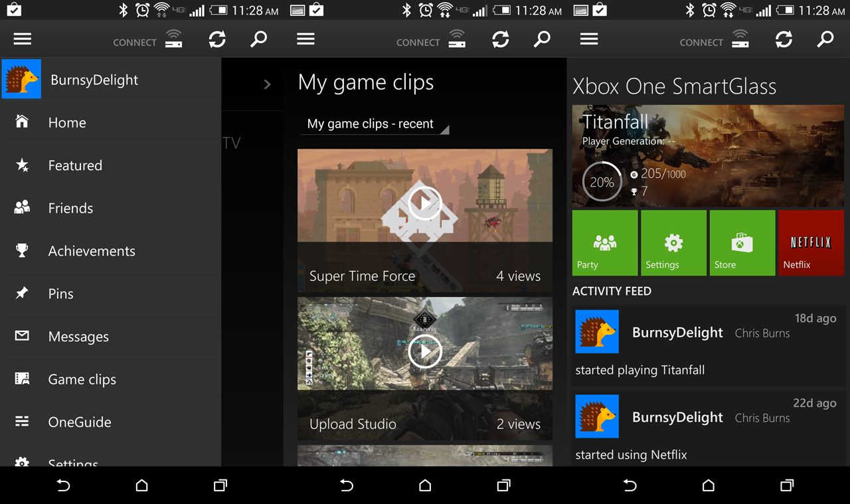View the Titanfall game banner
Screen dimensions: 850x504
coord(708,156)
